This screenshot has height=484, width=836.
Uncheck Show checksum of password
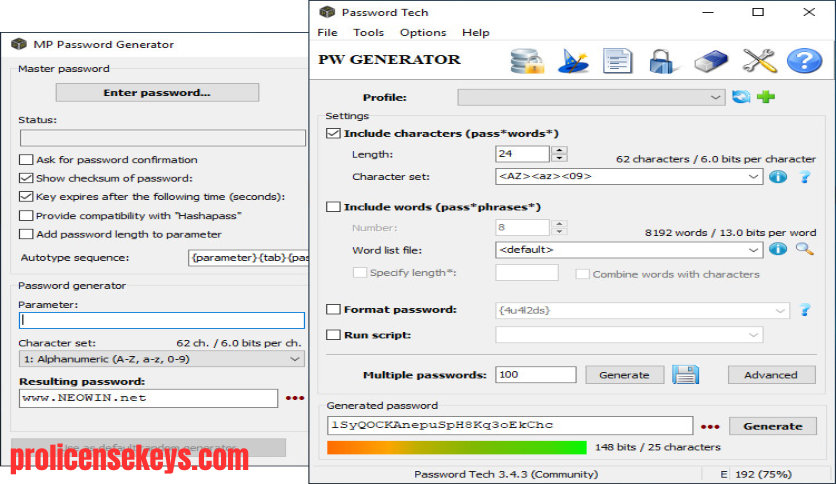[26, 178]
